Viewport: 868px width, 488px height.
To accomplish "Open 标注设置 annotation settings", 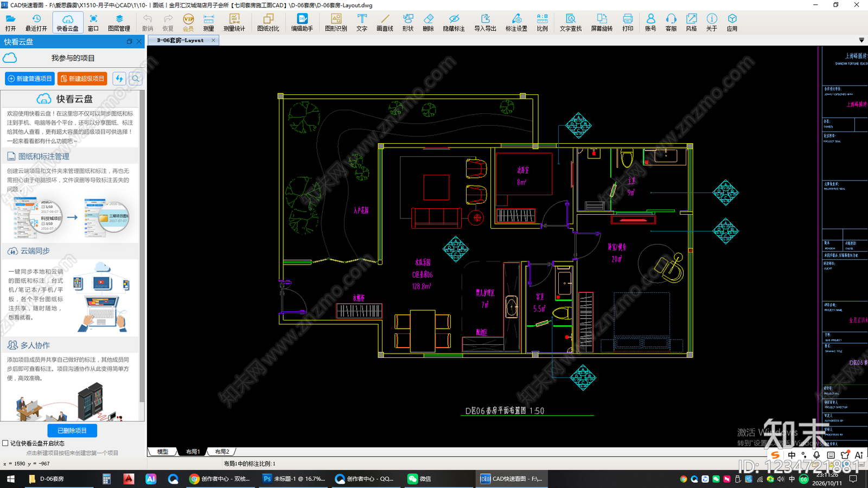I will (516, 23).
